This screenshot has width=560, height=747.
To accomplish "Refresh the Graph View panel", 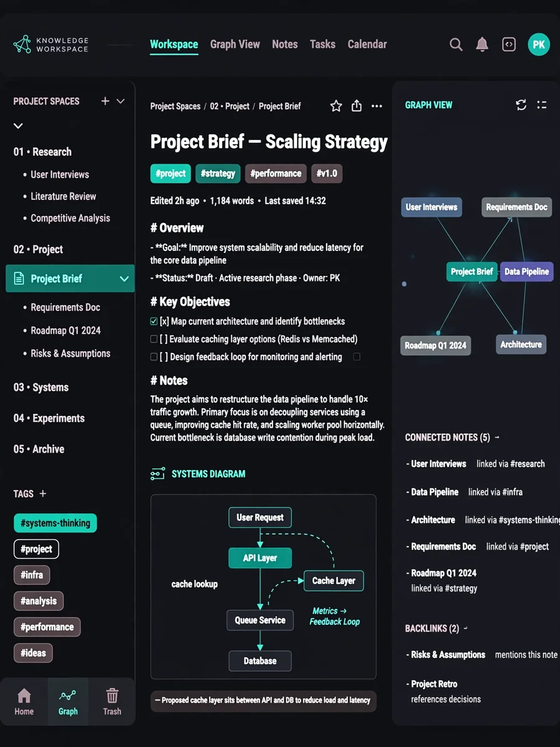I will click(521, 105).
